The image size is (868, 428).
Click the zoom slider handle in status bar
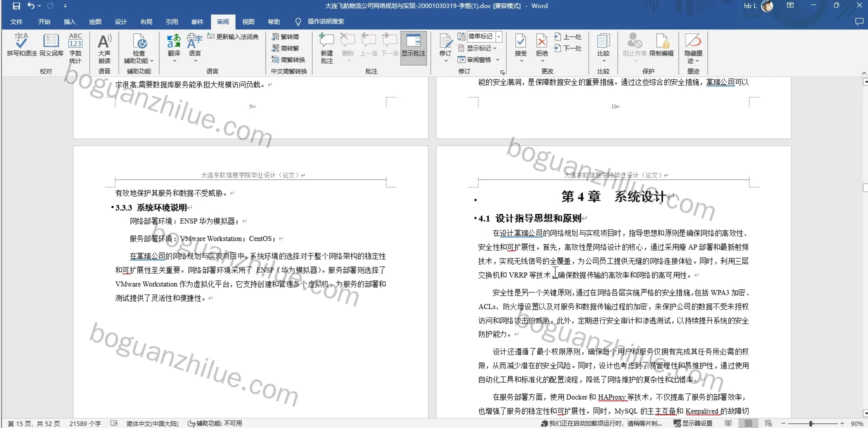(x=811, y=423)
